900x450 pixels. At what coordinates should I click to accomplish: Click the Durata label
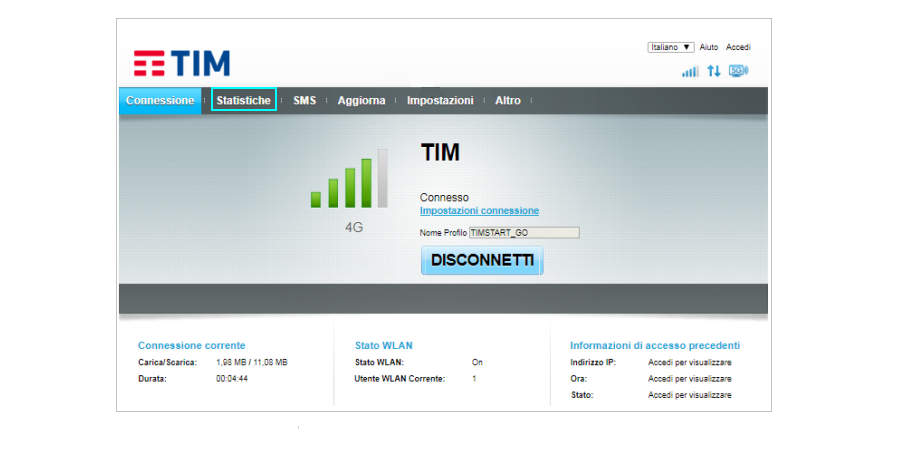click(x=152, y=379)
